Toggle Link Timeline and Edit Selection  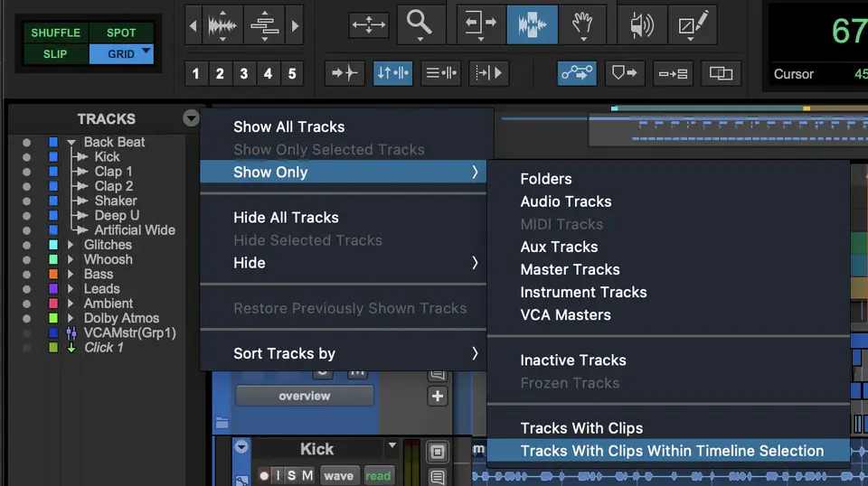tap(392, 73)
